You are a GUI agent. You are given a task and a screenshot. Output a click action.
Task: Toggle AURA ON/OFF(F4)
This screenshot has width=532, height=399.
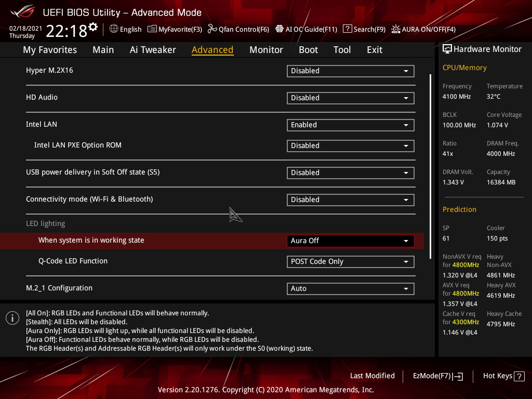pos(423,29)
